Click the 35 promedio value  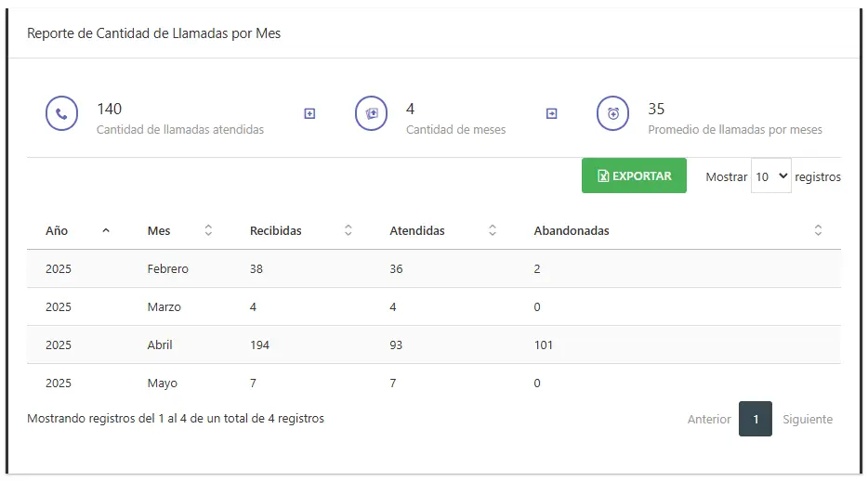coord(656,109)
